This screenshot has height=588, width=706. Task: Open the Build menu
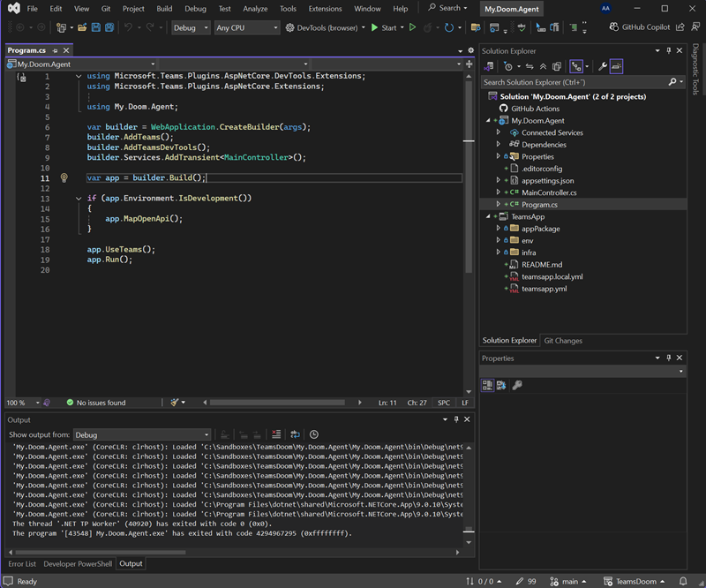point(164,9)
